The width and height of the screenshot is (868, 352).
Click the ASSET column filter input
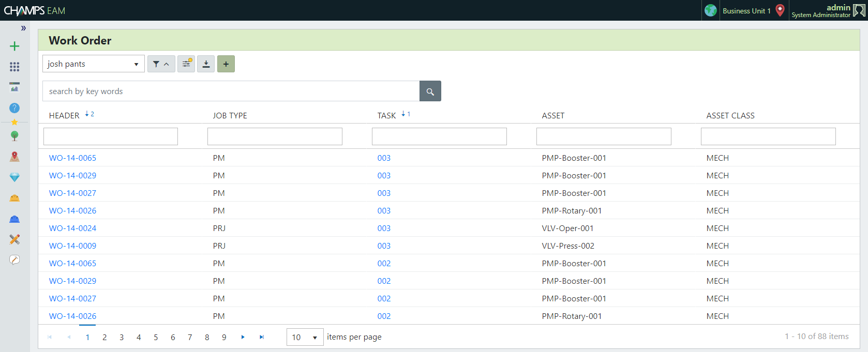604,136
